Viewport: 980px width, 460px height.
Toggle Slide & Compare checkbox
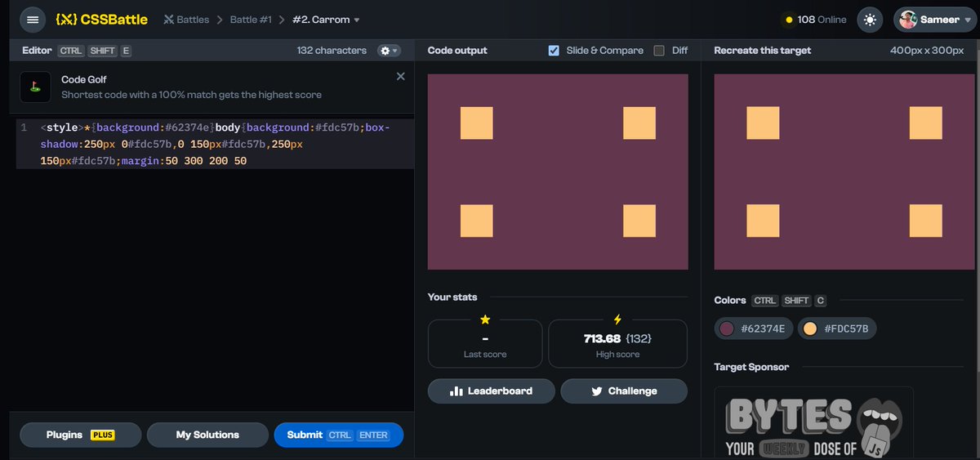555,51
